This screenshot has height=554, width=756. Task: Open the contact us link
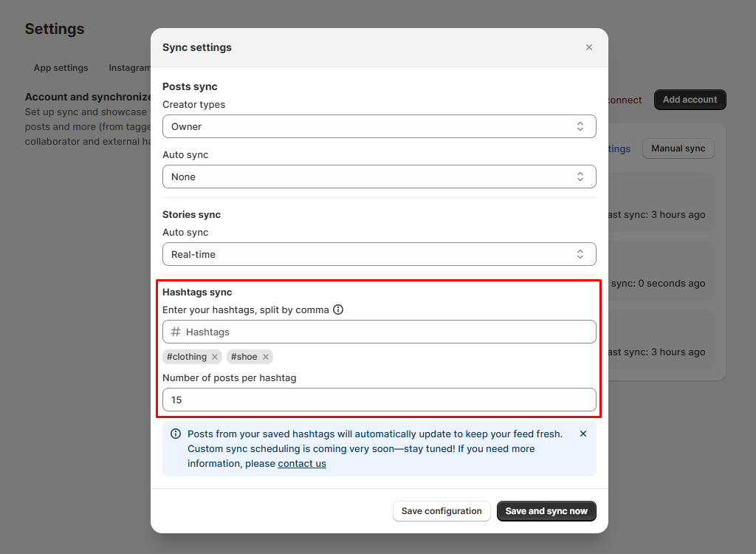point(302,464)
